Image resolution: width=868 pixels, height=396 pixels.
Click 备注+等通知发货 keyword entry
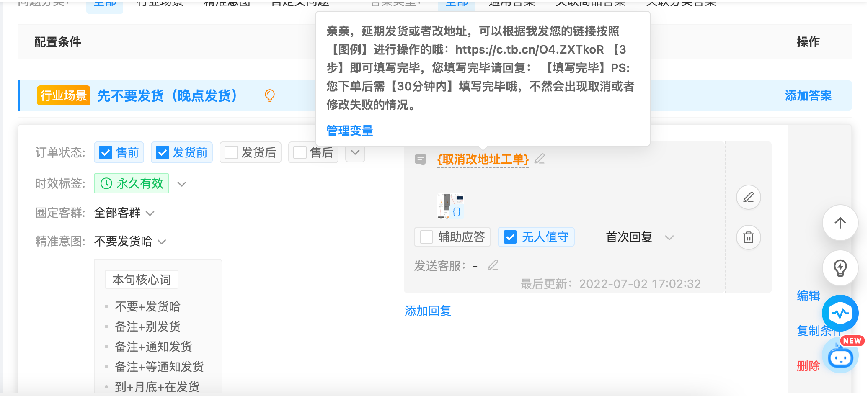pyautogui.click(x=159, y=367)
